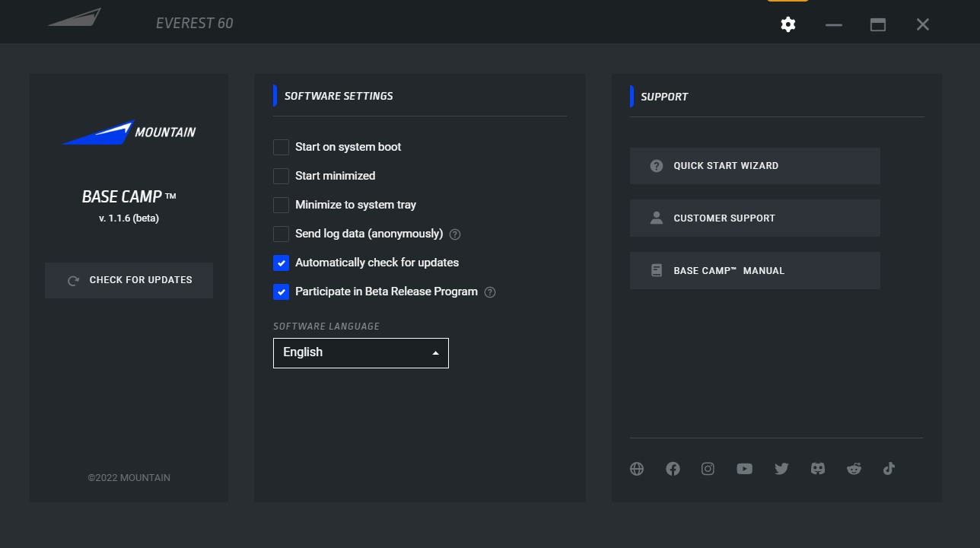Show help for Send log data
The width and height of the screenshot is (980, 548).
click(455, 234)
